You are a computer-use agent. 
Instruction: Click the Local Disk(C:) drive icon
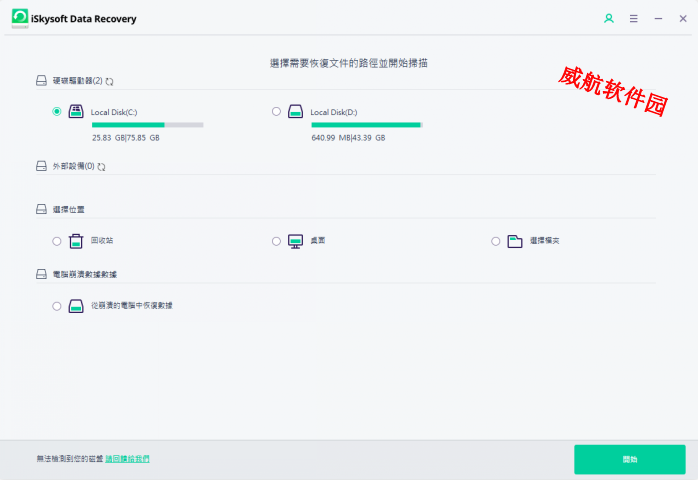point(76,111)
